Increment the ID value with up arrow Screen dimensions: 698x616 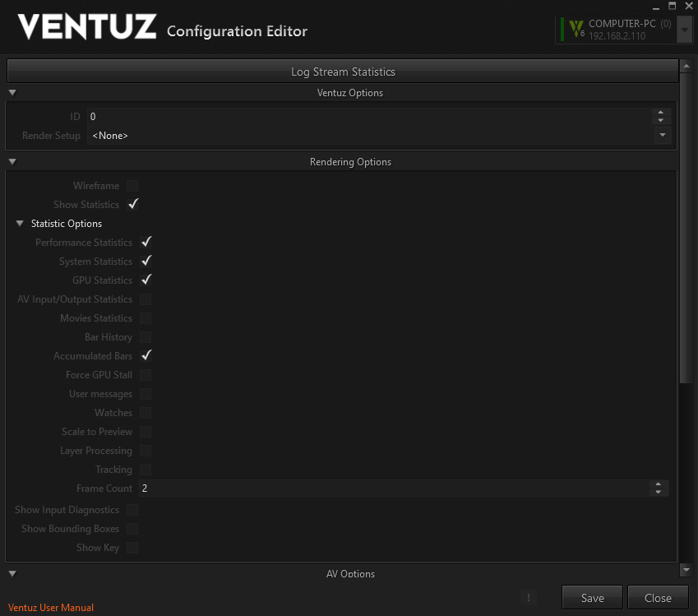660,113
